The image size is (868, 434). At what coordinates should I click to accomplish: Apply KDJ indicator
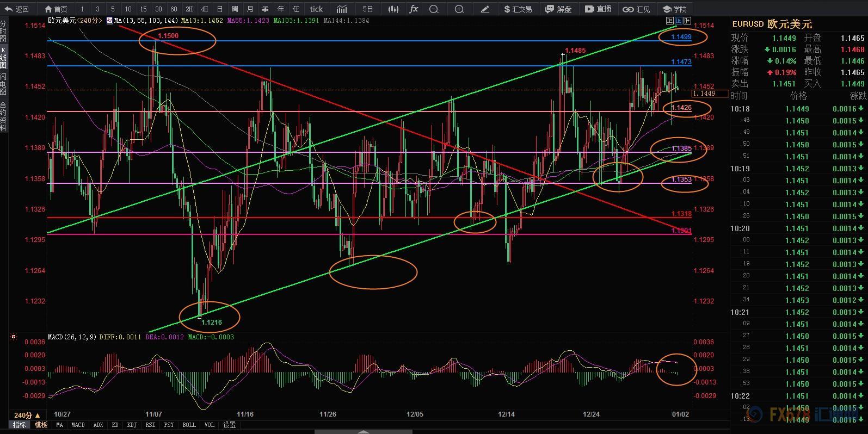point(132,425)
